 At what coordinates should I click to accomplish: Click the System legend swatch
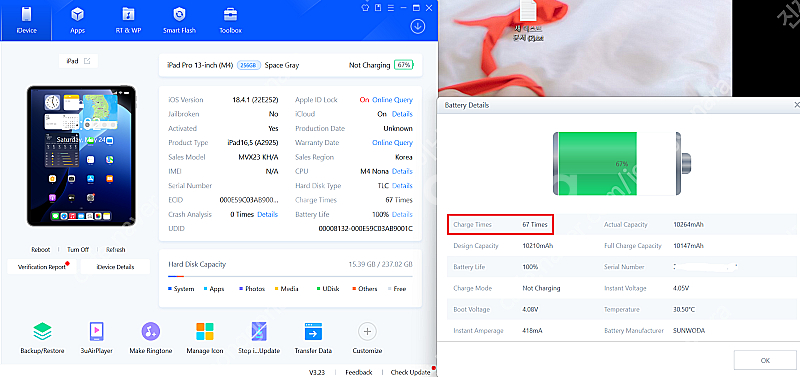coord(170,289)
